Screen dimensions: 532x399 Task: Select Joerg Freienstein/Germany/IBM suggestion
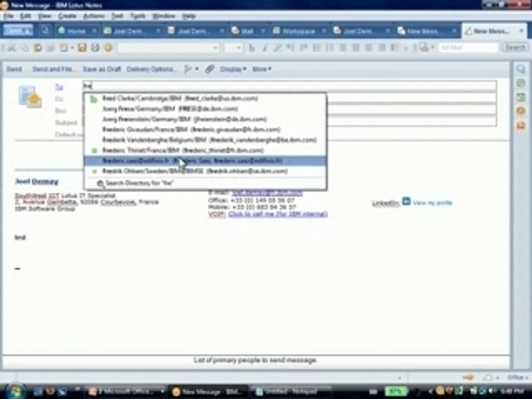[x=205, y=119]
